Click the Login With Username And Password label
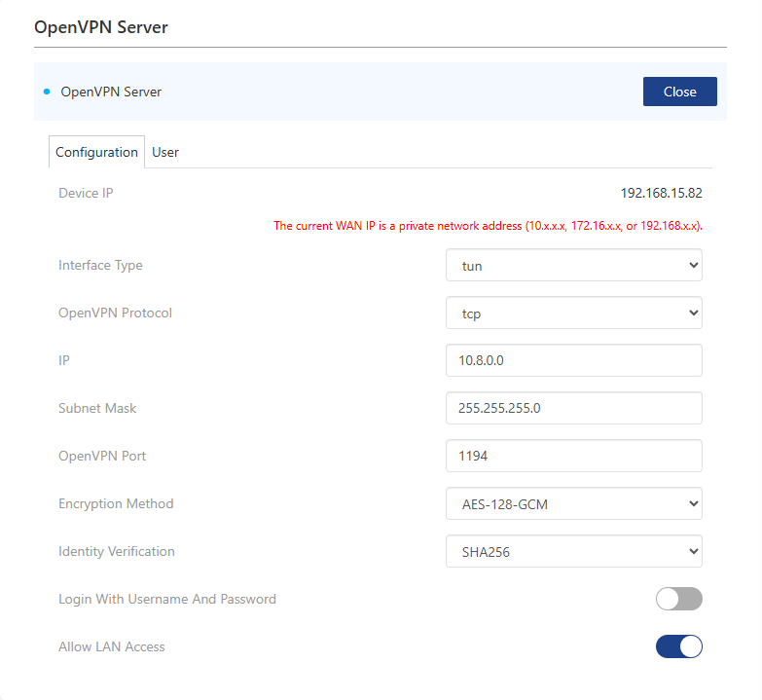 tap(167, 599)
